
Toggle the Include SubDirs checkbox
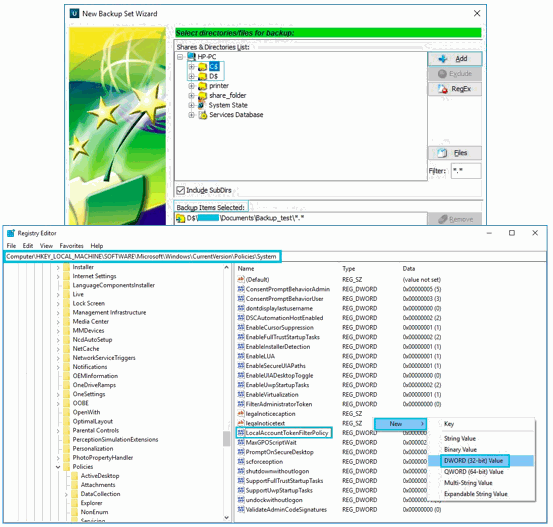181,190
